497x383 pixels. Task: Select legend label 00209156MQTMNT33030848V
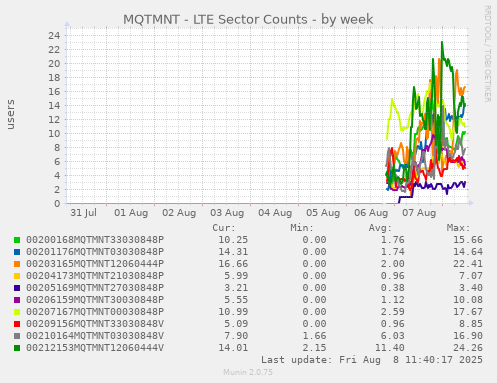point(95,324)
